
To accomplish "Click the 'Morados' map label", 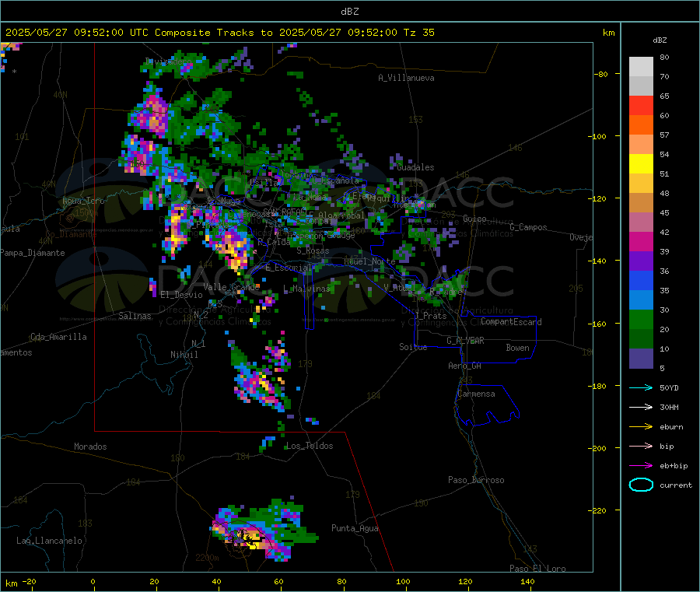I will pos(90,447).
